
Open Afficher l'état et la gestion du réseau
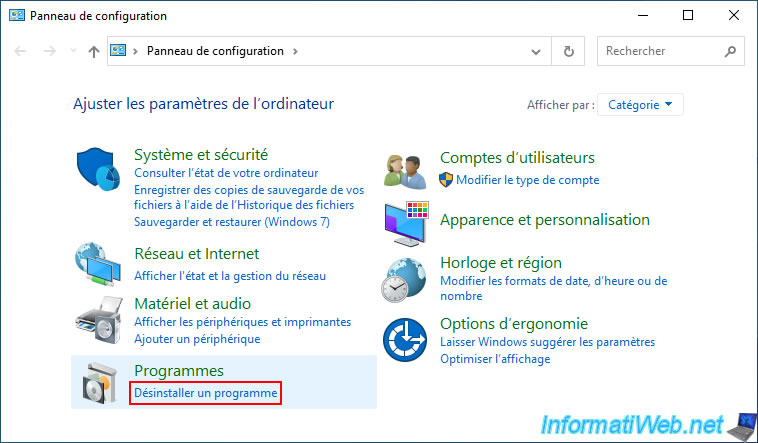click(230, 276)
